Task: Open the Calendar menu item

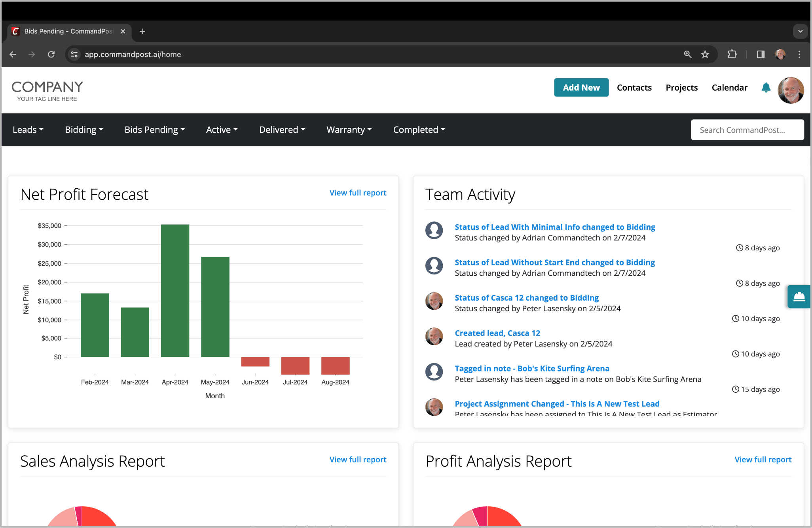Action: coord(729,87)
